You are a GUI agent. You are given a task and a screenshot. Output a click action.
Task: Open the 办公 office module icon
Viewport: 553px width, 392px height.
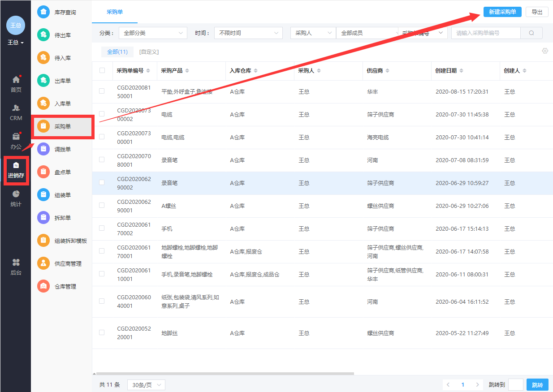point(16,137)
